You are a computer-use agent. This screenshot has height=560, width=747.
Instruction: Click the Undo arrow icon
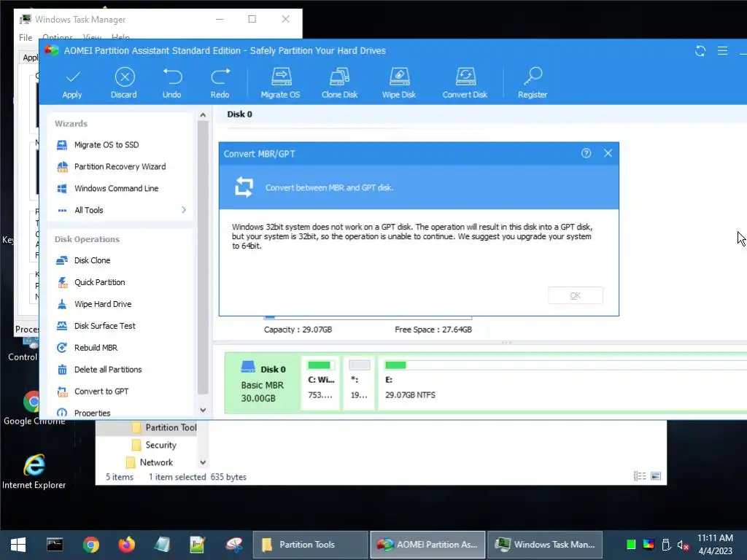(x=172, y=83)
